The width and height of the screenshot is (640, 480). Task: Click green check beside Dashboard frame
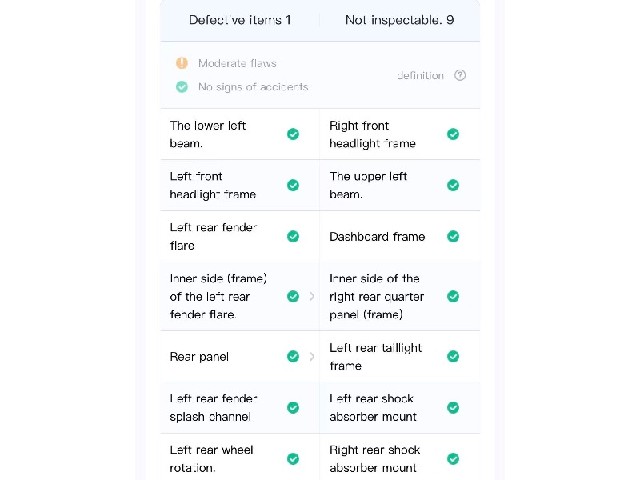pos(453,236)
